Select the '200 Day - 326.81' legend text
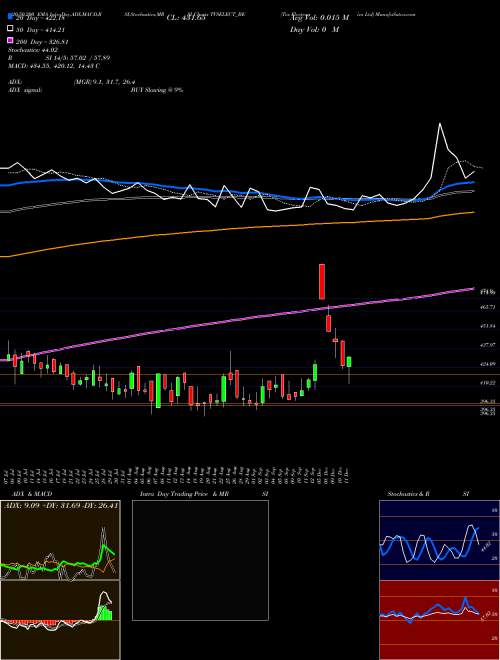 click(43, 42)
